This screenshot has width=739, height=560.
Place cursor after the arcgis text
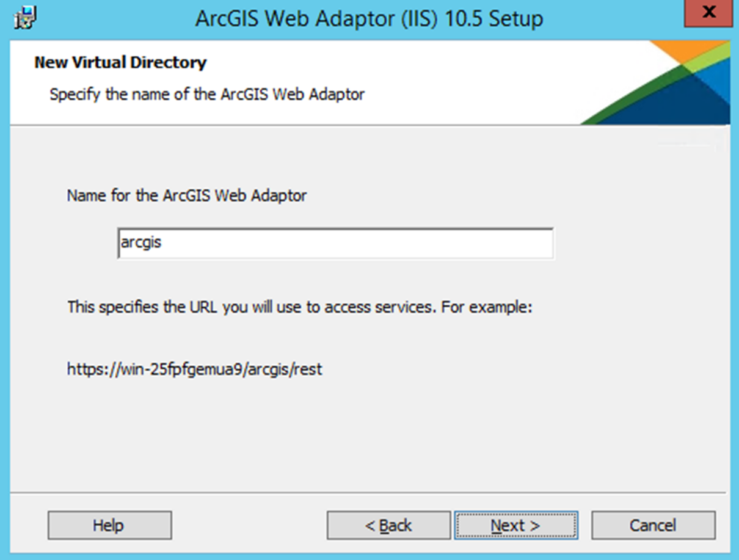[164, 243]
